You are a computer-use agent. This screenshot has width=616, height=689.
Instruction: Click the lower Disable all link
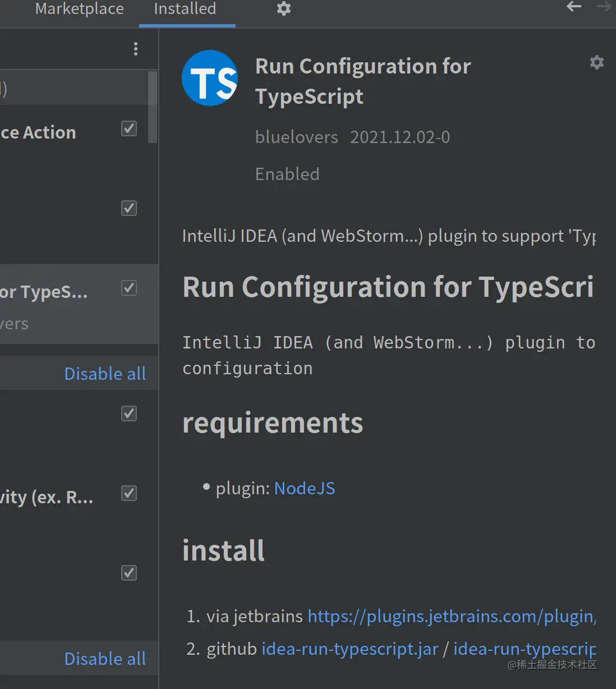pyautogui.click(x=105, y=659)
